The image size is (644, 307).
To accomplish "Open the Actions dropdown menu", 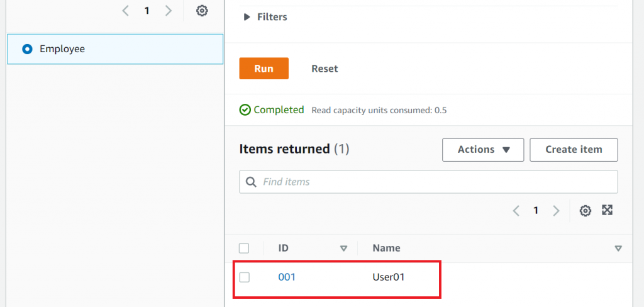I will tap(482, 150).
